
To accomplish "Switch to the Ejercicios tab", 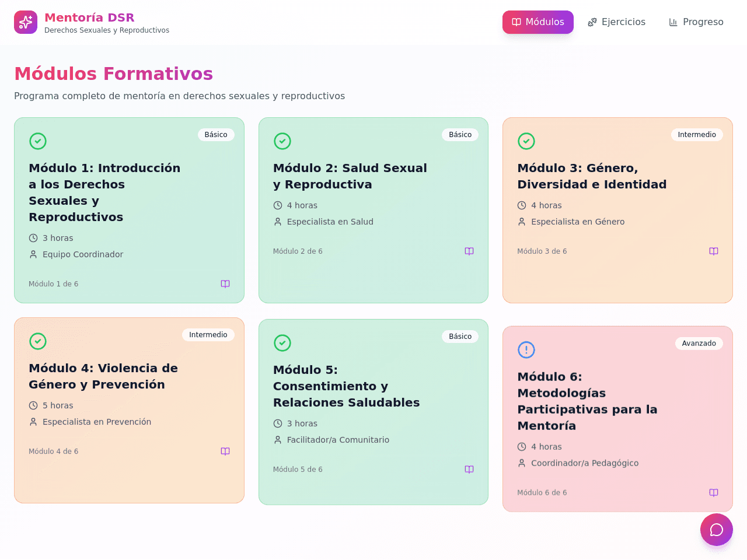I will 616,22.
